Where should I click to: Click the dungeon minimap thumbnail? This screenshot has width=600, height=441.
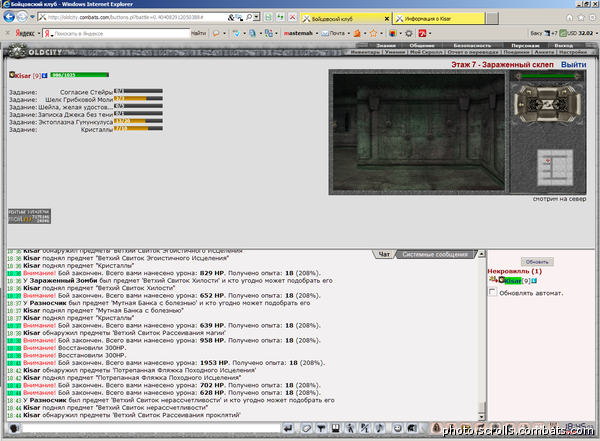[555, 168]
